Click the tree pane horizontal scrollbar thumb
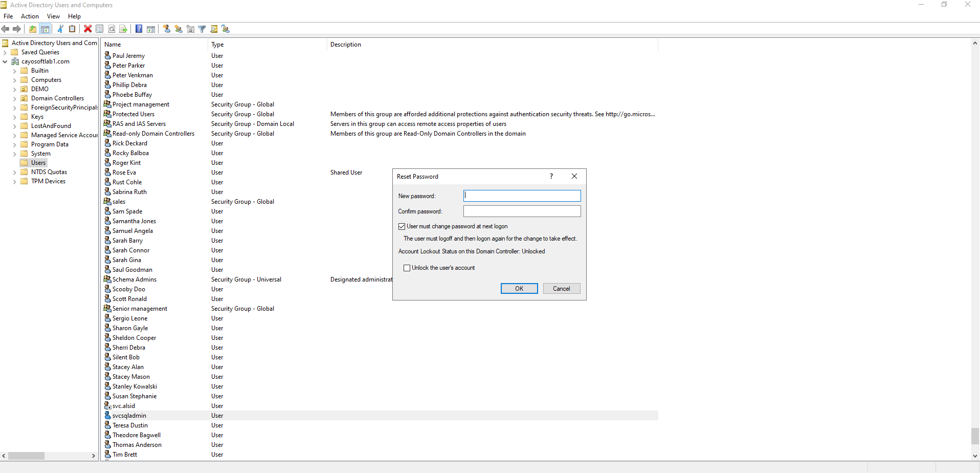The image size is (980, 473). pyautogui.click(x=27, y=456)
